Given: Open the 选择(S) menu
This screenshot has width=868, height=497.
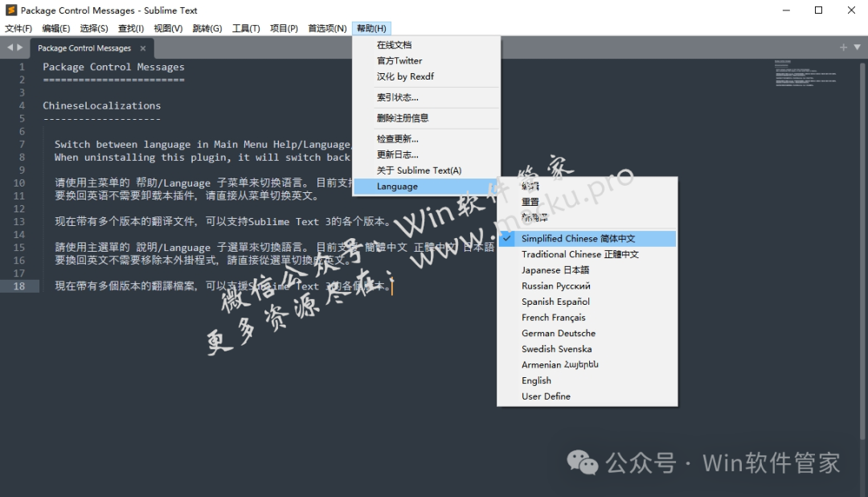Looking at the screenshot, I should [93, 28].
